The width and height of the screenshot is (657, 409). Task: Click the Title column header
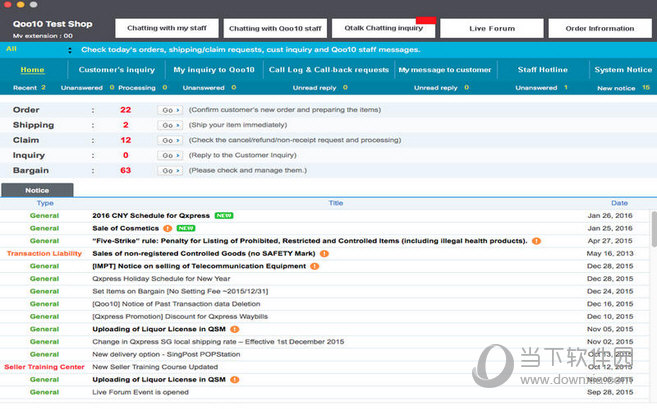coord(336,203)
